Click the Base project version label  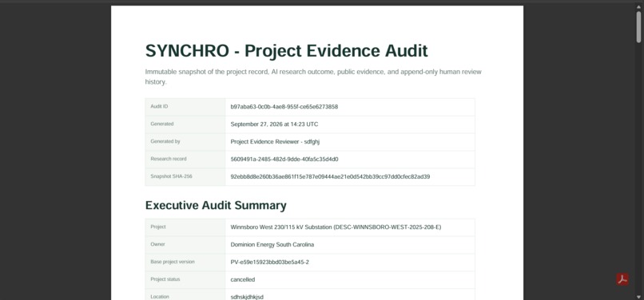point(173,262)
